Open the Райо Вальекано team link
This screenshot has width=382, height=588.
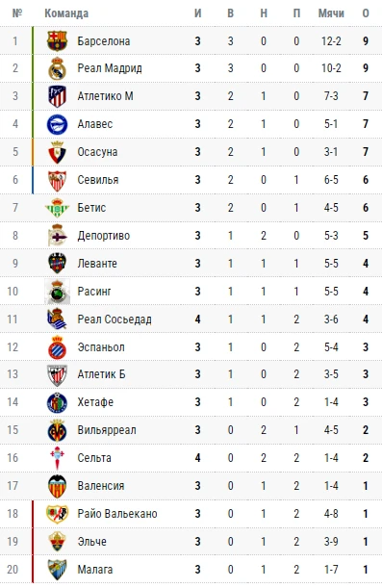point(117,513)
